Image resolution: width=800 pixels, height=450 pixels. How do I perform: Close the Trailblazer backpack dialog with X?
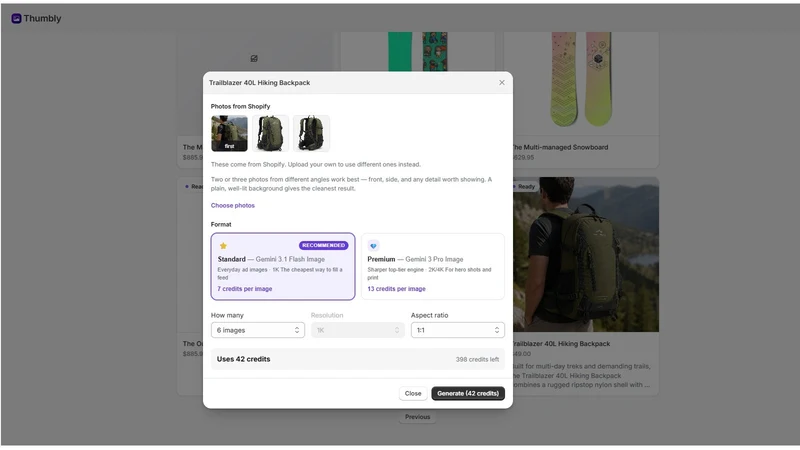coord(502,83)
